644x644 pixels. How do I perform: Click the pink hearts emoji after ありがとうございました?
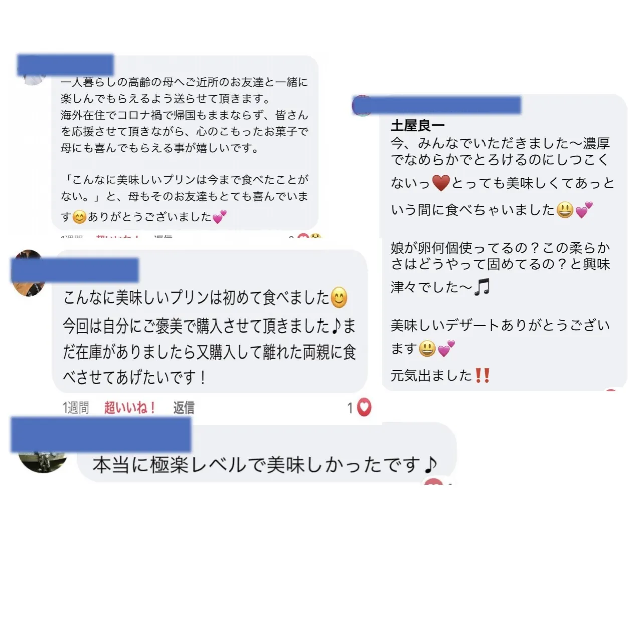click(219, 217)
